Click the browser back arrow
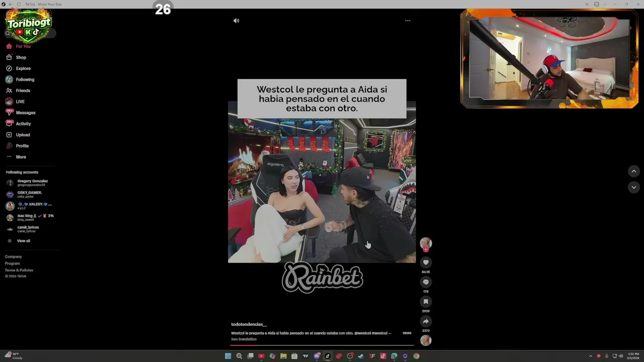 [x=10, y=5]
